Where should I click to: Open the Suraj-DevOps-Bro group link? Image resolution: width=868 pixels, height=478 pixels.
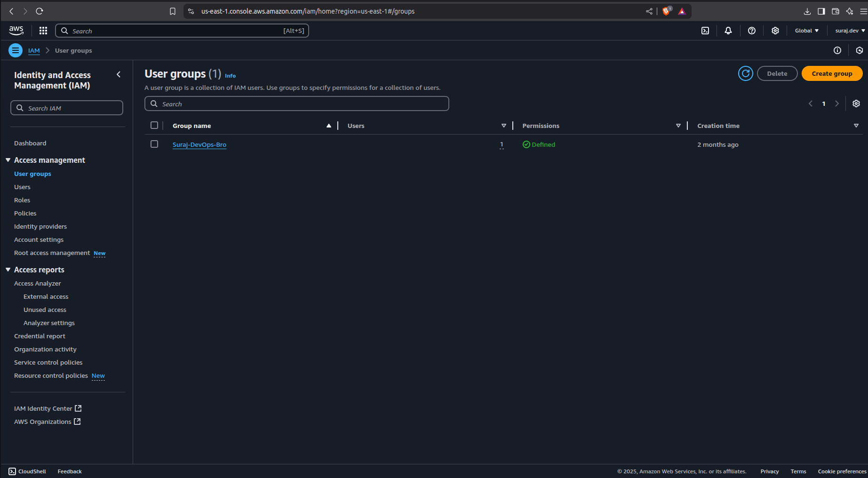(199, 144)
